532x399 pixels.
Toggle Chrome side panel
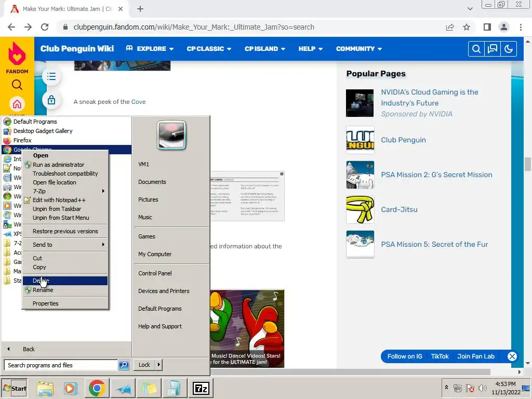point(487,27)
